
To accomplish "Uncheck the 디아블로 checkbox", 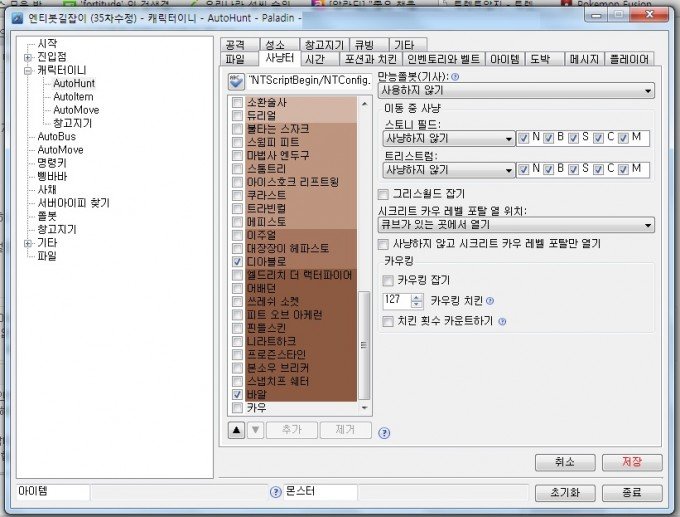I will [237, 261].
